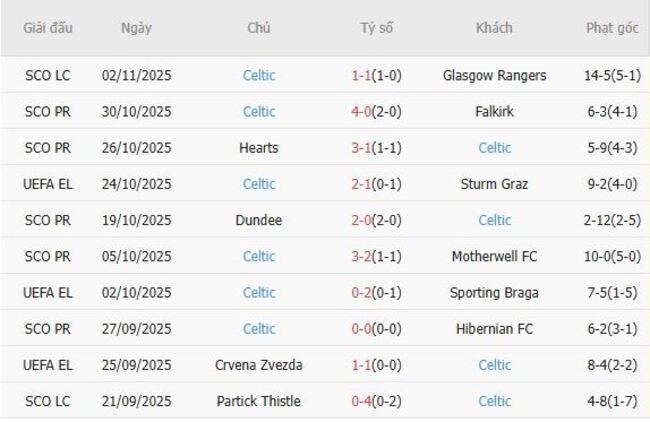Open the Falkirk team link
650x422 pixels.
tap(494, 111)
